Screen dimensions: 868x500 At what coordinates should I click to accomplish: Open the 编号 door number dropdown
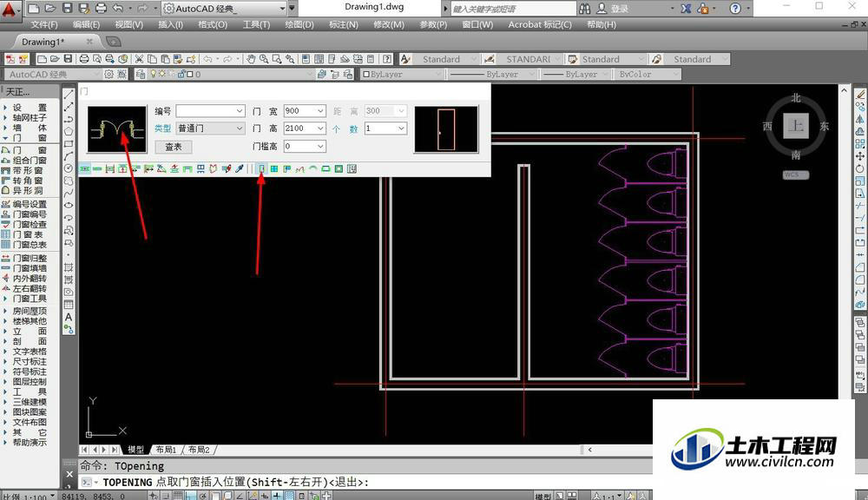240,111
